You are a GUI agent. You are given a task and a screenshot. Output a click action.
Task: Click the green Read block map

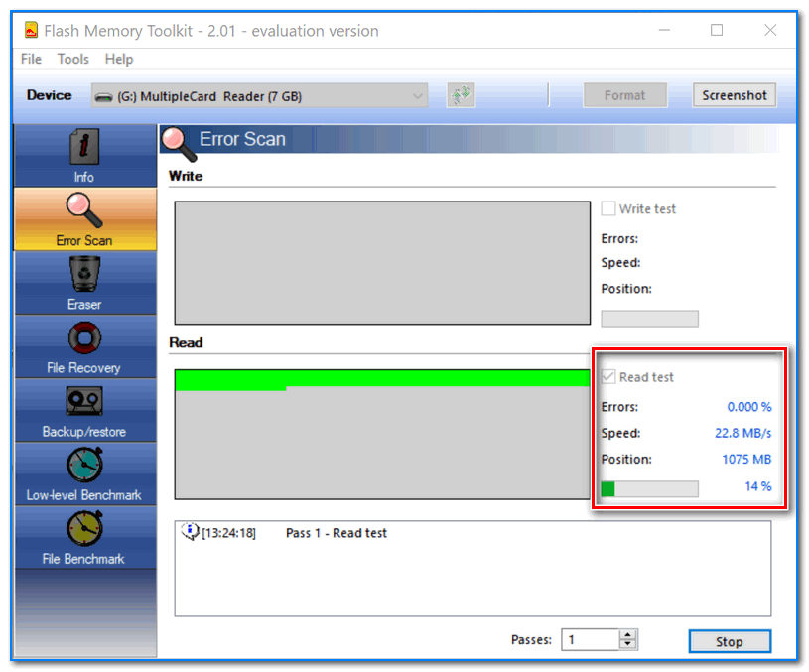pyautogui.click(x=382, y=434)
